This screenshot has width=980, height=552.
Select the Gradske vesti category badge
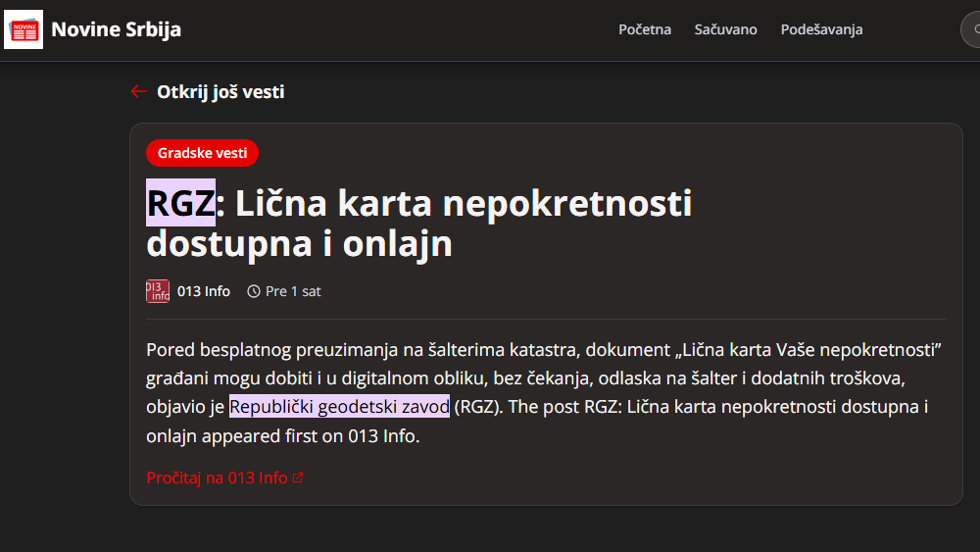pyautogui.click(x=202, y=153)
